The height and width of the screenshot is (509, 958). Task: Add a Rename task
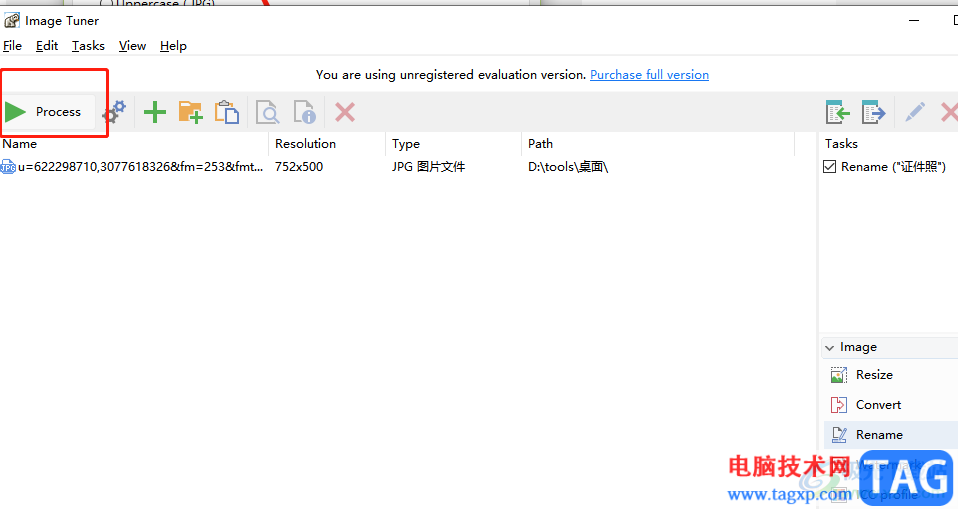click(879, 434)
